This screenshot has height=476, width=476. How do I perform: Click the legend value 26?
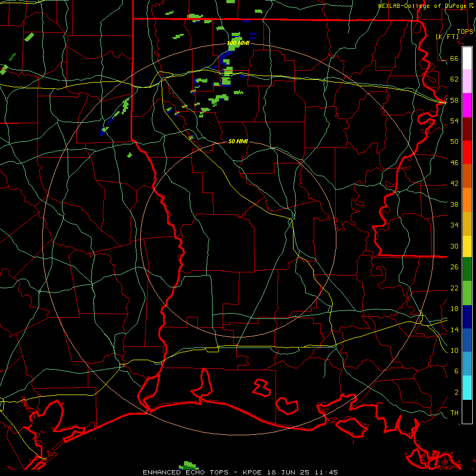coord(454,267)
